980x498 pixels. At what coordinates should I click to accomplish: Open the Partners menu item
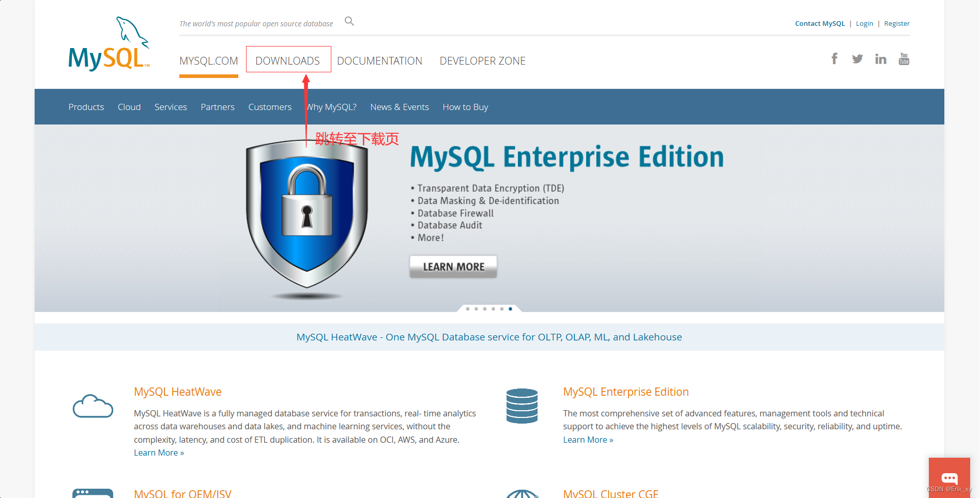click(218, 107)
